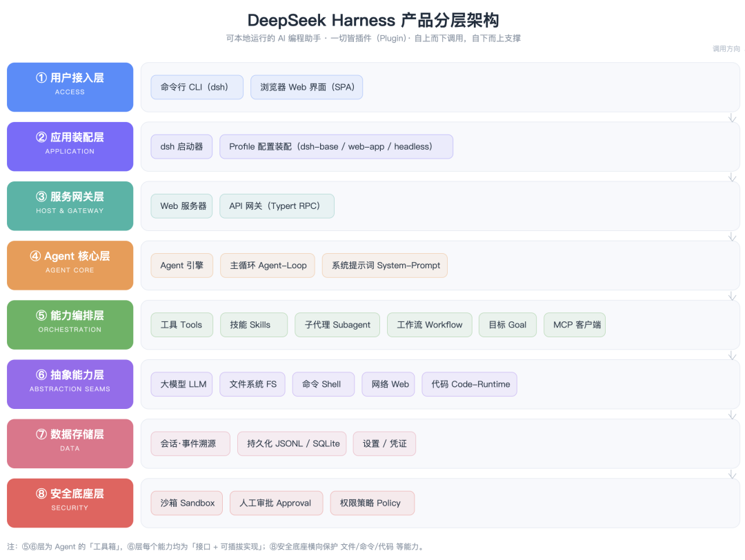Image resolution: width=745 pixels, height=560 pixels.
Task: Click the 主循环 Agent-Loop chip
Action: click(268, 265)
